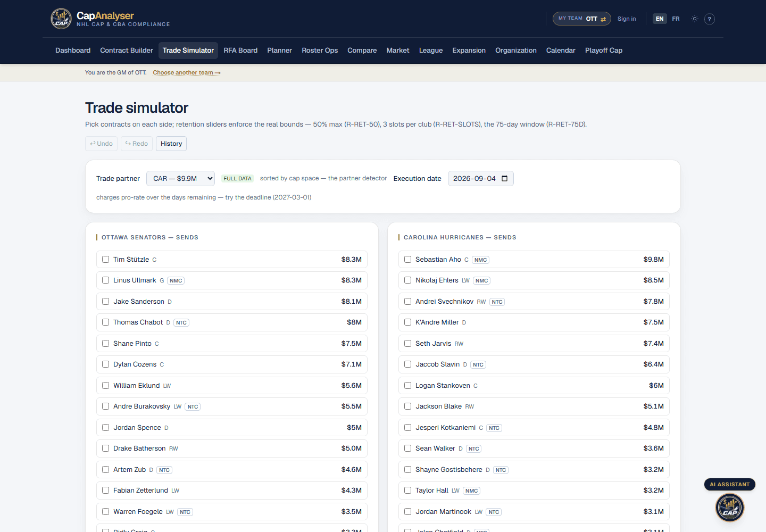Check the Drake Batherson checkbox
Screen dimensions: 766x532
(105, 448)
